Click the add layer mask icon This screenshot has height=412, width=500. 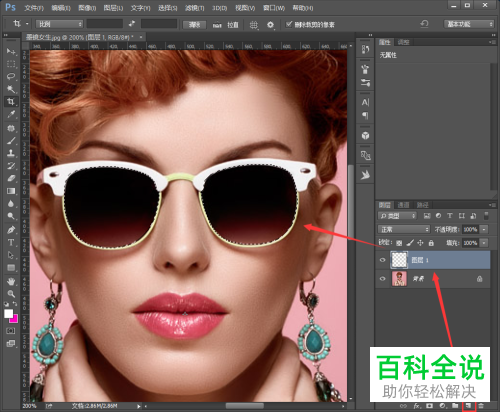tap(429, 406)
